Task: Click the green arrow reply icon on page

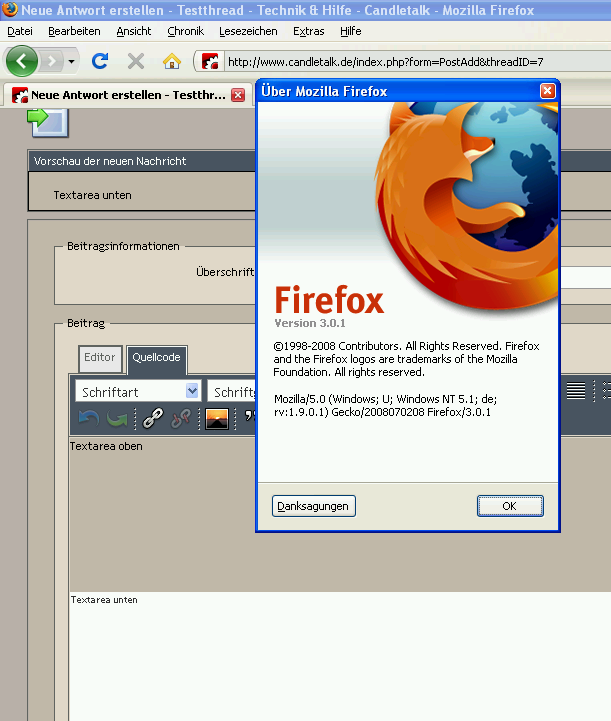Action: click(48, 122)
